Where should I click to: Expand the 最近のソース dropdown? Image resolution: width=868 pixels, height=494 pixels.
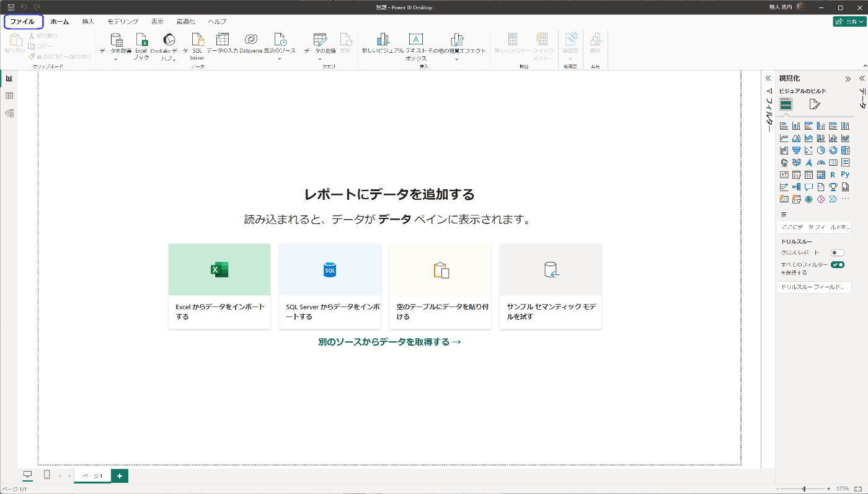click(280, 59)
